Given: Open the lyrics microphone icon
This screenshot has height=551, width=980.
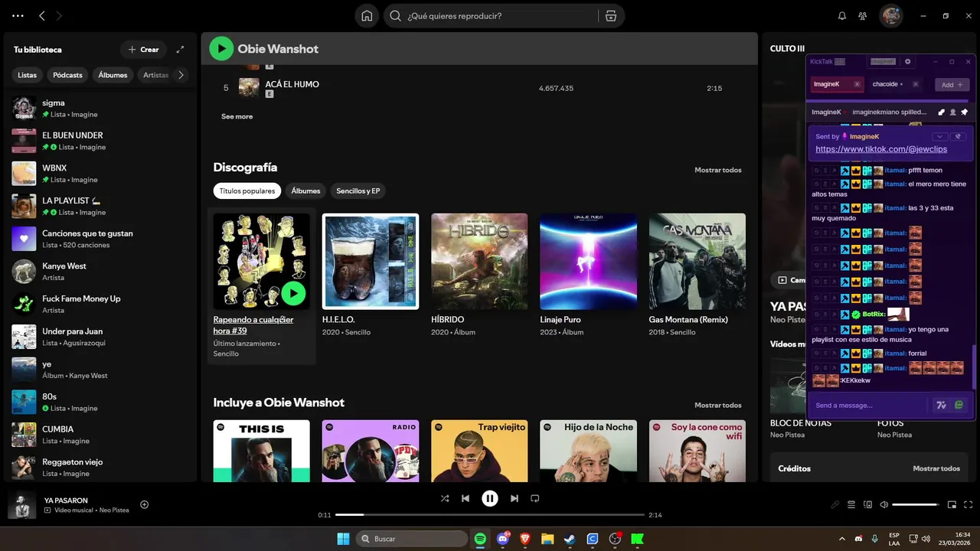Looking at the screenshot, I should point(835,505).
